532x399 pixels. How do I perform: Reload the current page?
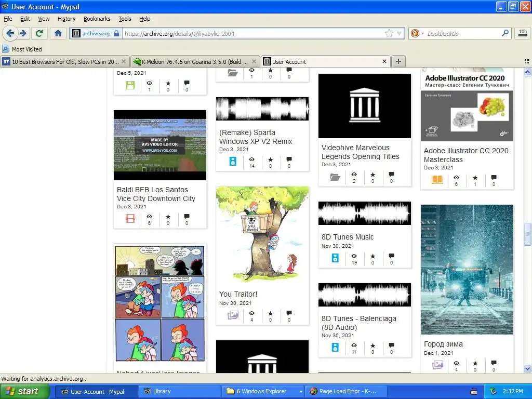point(39,33)
